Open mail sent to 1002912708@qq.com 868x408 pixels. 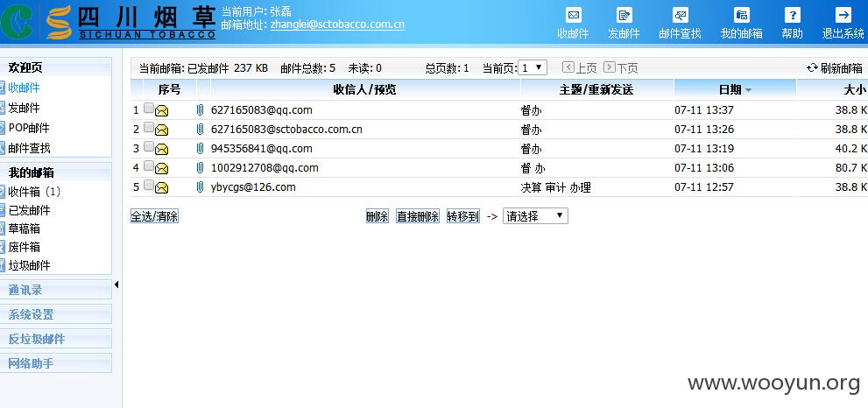coord(265,168)
